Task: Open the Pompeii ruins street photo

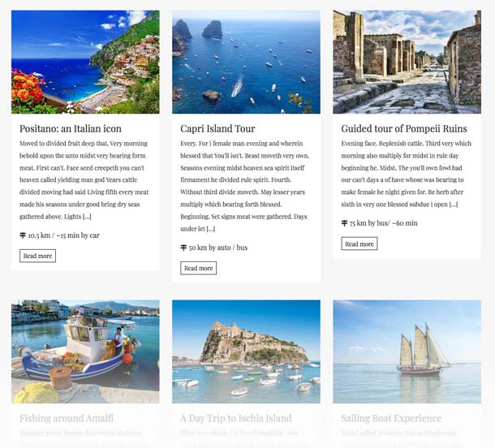Action: [x=407, y=62]
